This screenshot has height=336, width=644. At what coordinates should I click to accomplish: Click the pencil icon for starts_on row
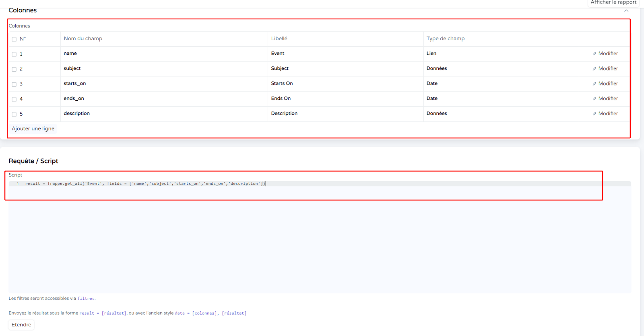(594, 84)
